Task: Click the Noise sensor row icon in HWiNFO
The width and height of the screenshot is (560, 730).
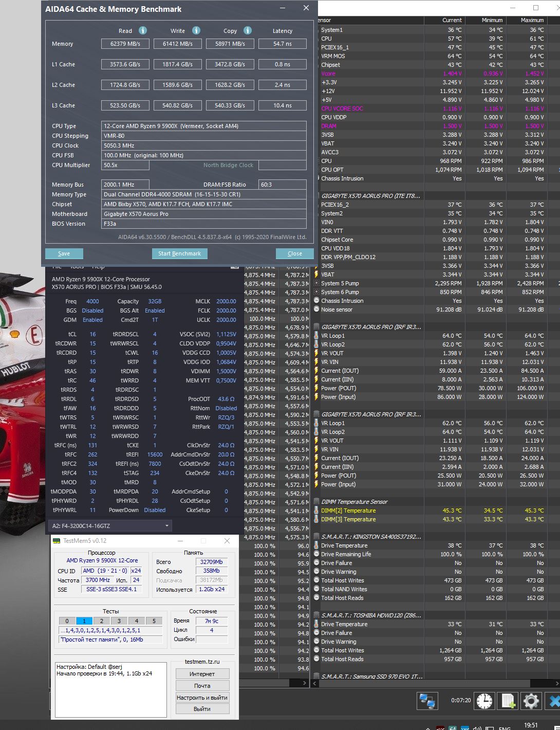Action: point(316,309)
